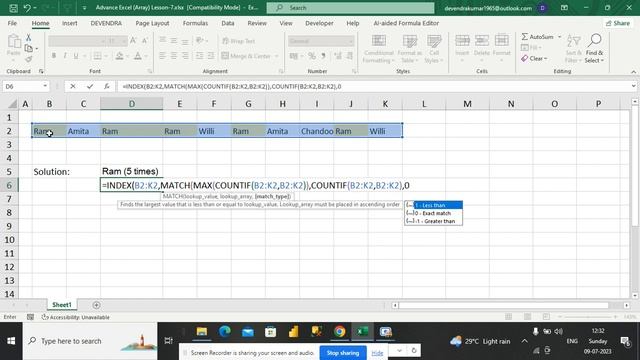Image resolution: width=640 pixels, height=360 pixels.
Task: Click the Format as Table icon
Action: 409,41
